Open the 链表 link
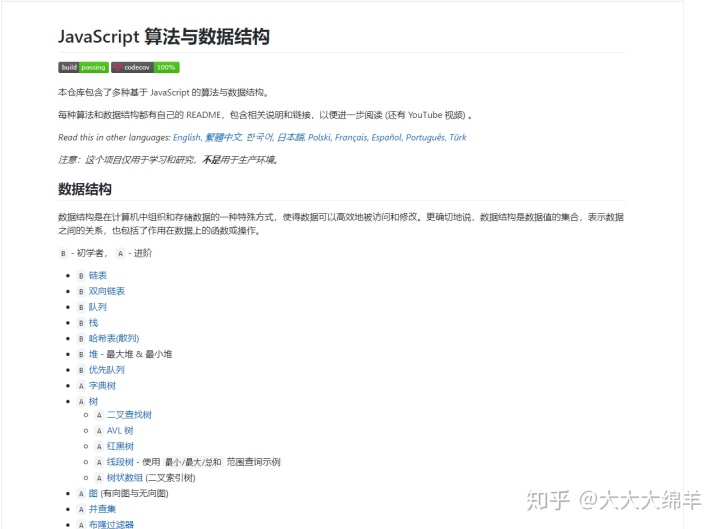Viewport: 720px width, 529px height. 98,276
